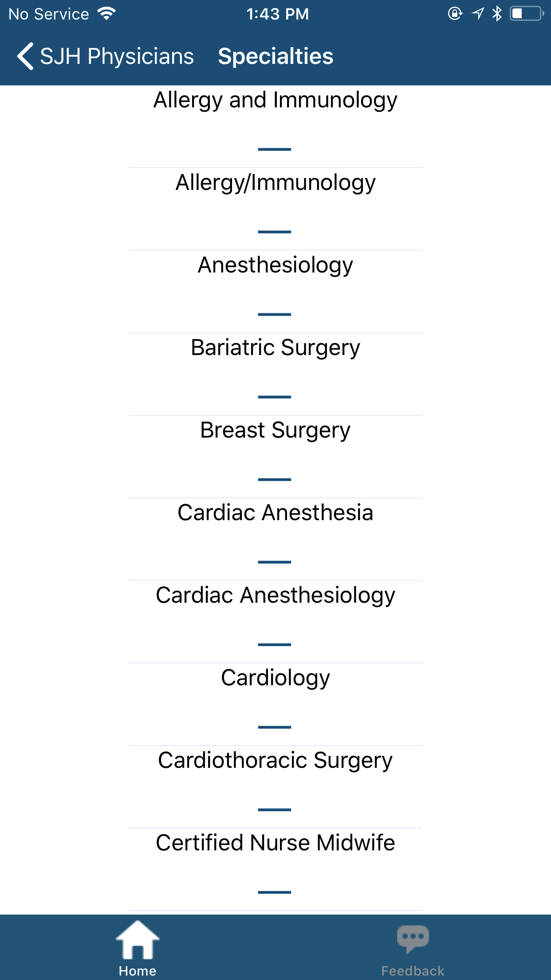
Task: Select the Allergy/Immunology specialty
Action: point(275,183)
